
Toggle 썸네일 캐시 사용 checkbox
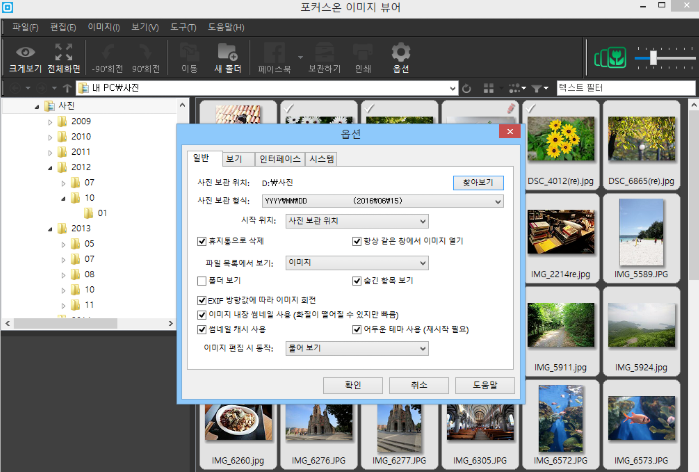click(201, 329)
